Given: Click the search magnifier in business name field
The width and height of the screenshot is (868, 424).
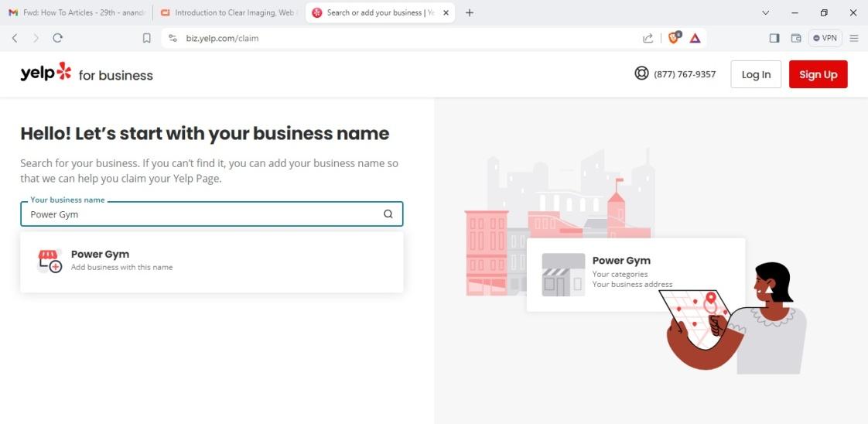Looking at the screenshot, I should tap(388, 214).
